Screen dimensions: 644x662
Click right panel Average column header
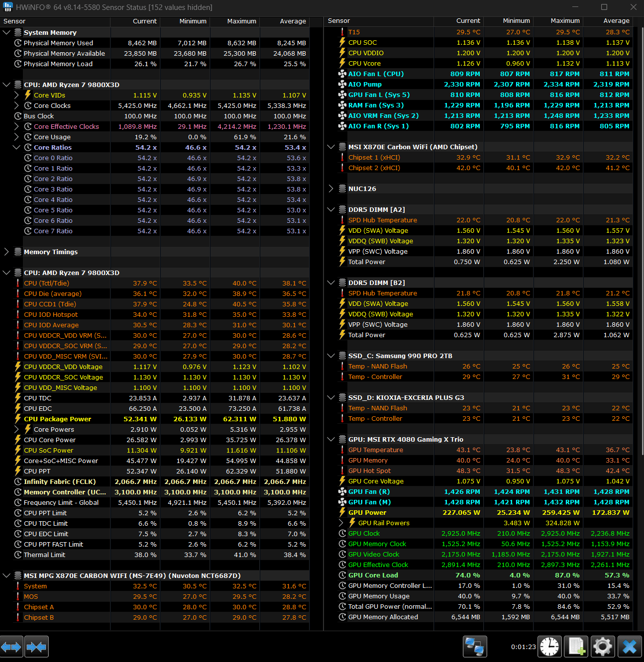tap(608, 21)
